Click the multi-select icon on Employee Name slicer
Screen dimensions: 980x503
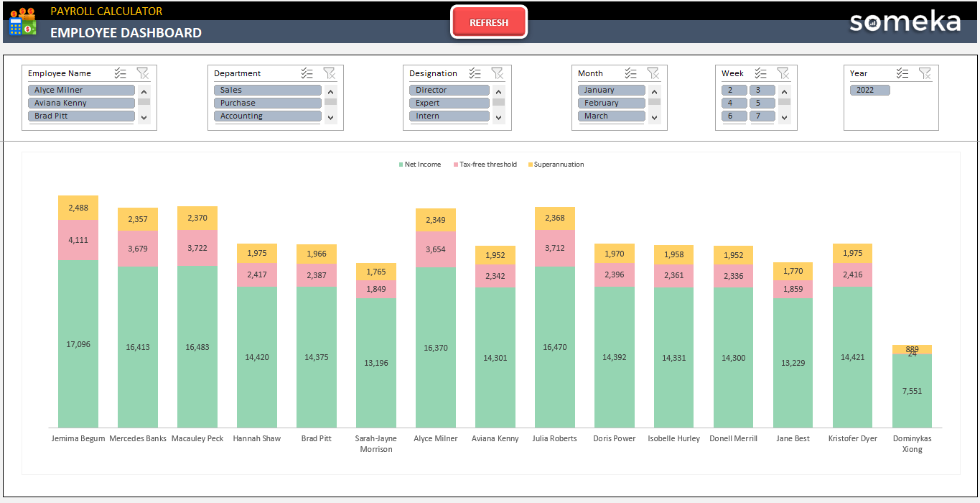coord(120,73)
